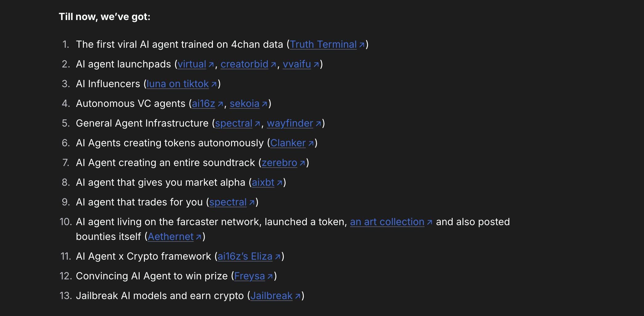Click the ai16z VC agent link
Image resolution: width=644 pixels, height=316 pixels.
(x=203, y=104)
